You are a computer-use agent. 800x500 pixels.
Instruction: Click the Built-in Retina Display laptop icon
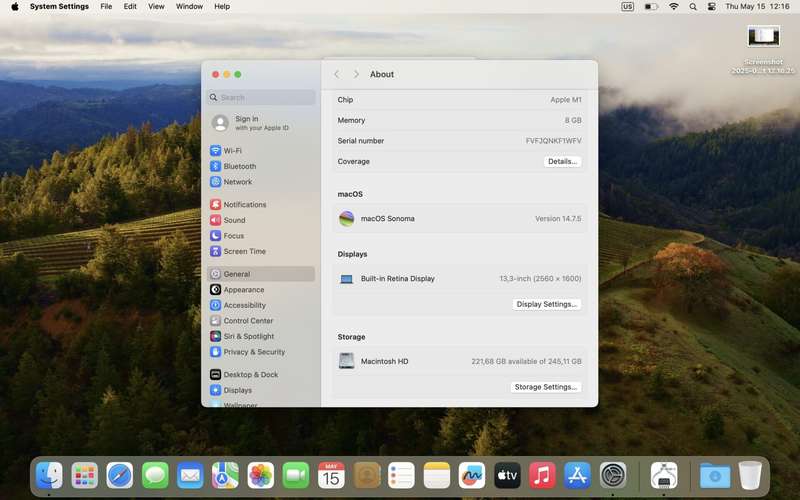click(346, 279)
